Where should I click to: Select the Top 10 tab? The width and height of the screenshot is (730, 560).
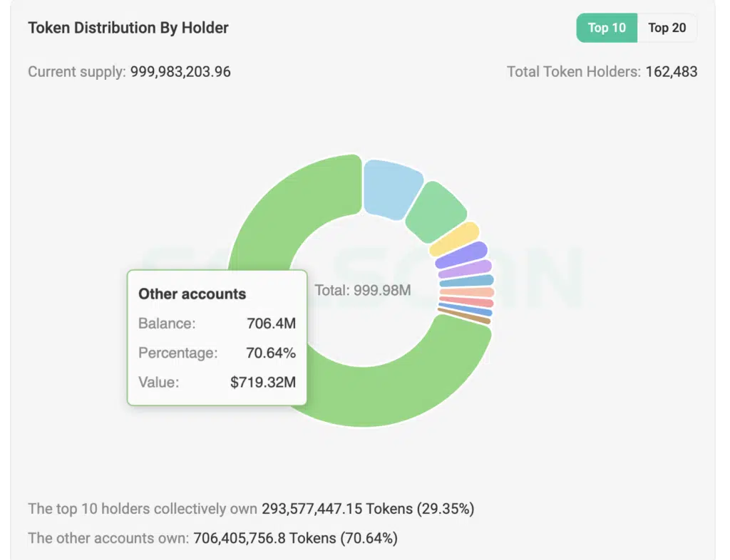[607, 28]
